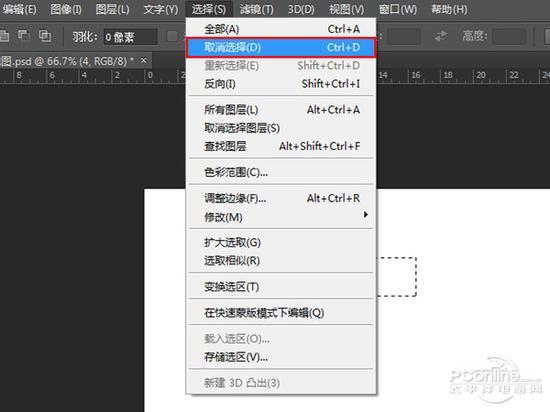
Task: Choose 变换选区(T) menu item
Action: click(281, 287)
